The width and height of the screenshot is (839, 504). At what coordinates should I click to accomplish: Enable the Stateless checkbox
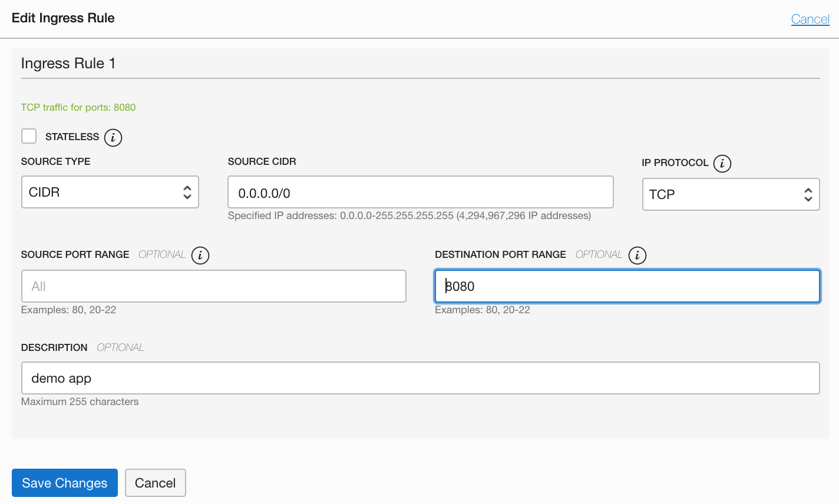[29, 136]
